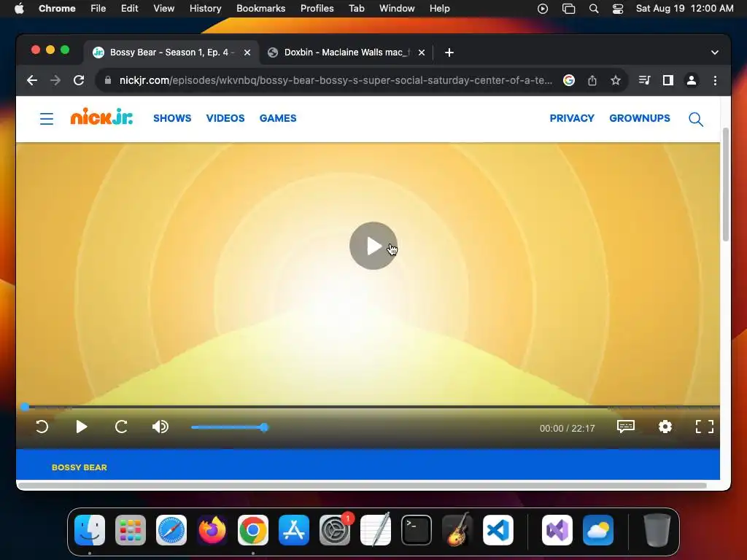Screen dimensions: 747x560
Task: Open the GAMES page
Action: point(278,118)
